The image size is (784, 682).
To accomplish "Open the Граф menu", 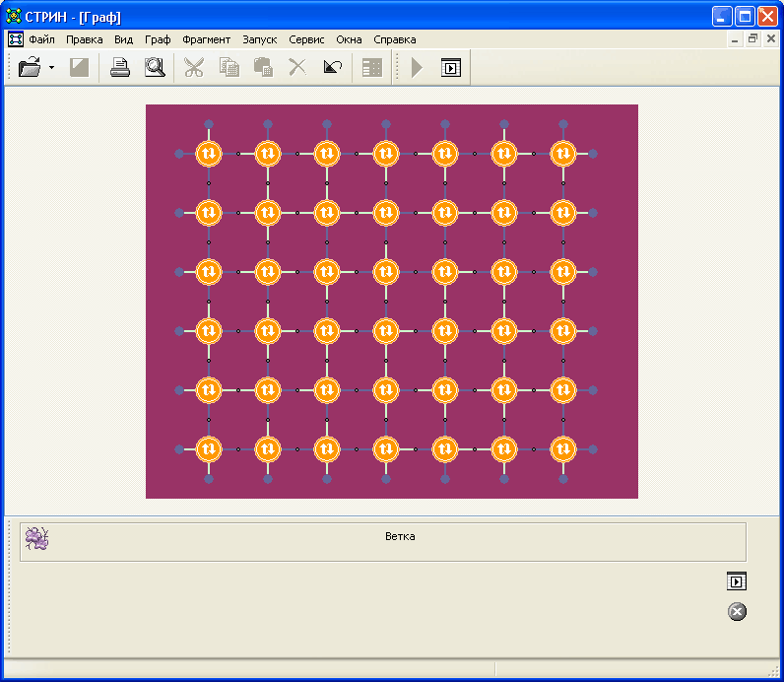I will click(x=158, y=39).
